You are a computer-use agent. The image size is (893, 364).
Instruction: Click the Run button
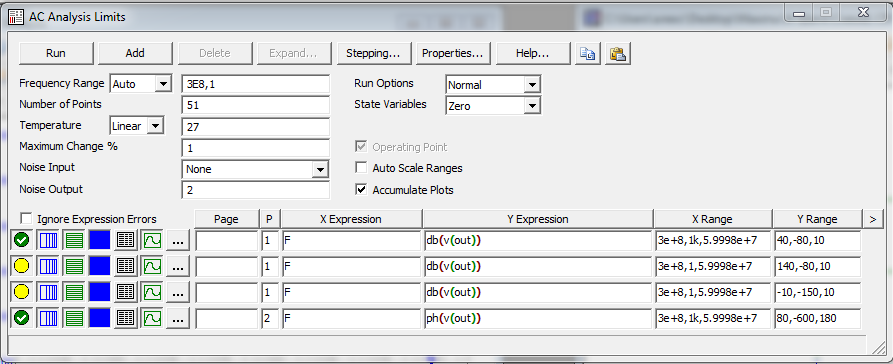[56, 54]
